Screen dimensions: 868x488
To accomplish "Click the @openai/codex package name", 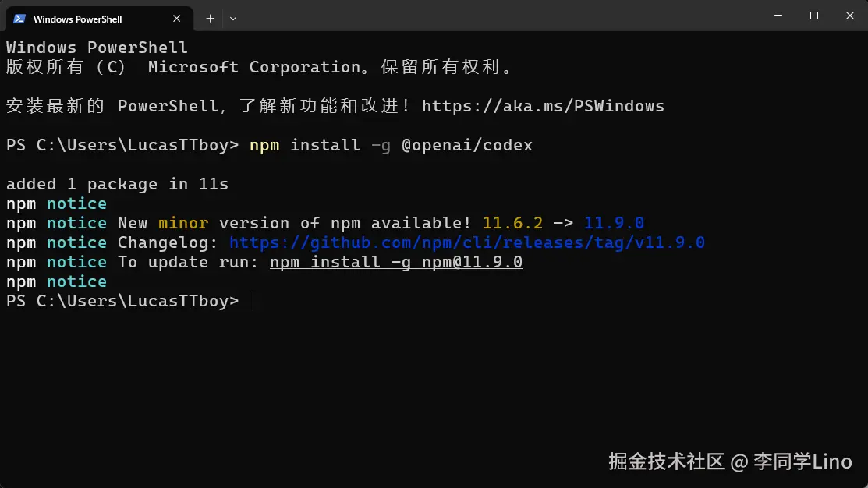I will coord(466,145).
